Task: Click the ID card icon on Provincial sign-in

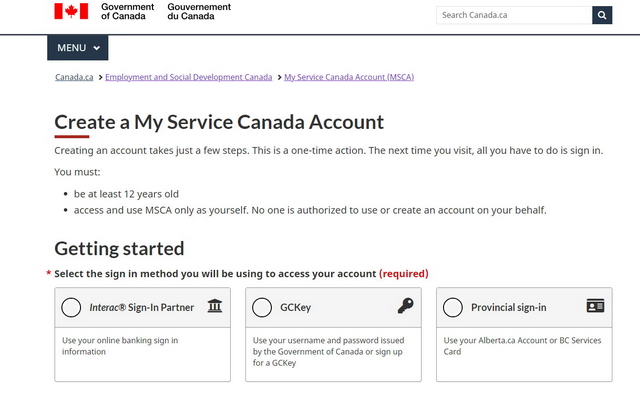Action: pos(596,306)
